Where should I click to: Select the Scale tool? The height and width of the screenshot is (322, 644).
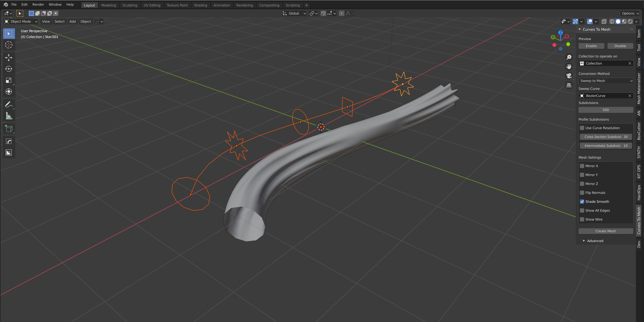coord(9,80)
